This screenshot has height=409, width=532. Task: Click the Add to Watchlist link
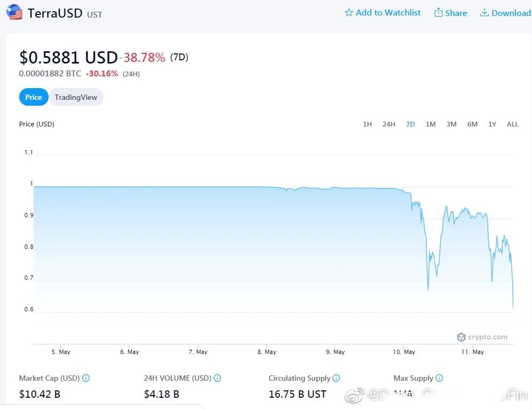tap(383, 13)
